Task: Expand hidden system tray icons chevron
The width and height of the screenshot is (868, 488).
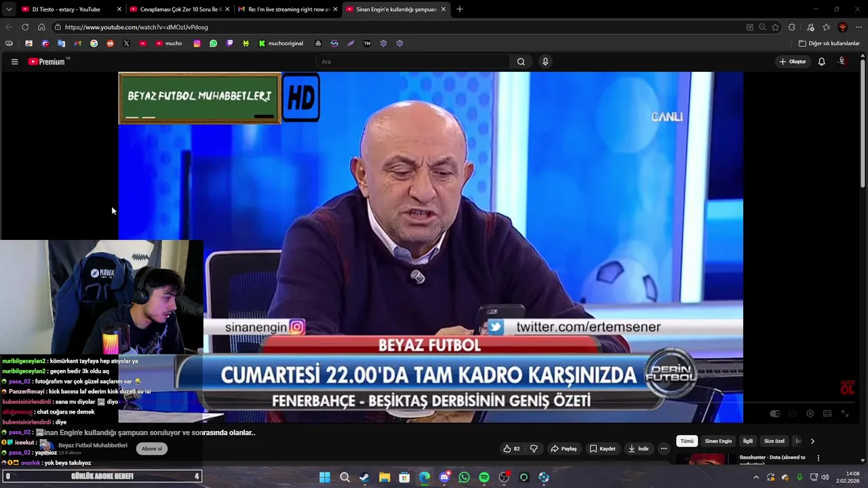Action: click(755, 477)
